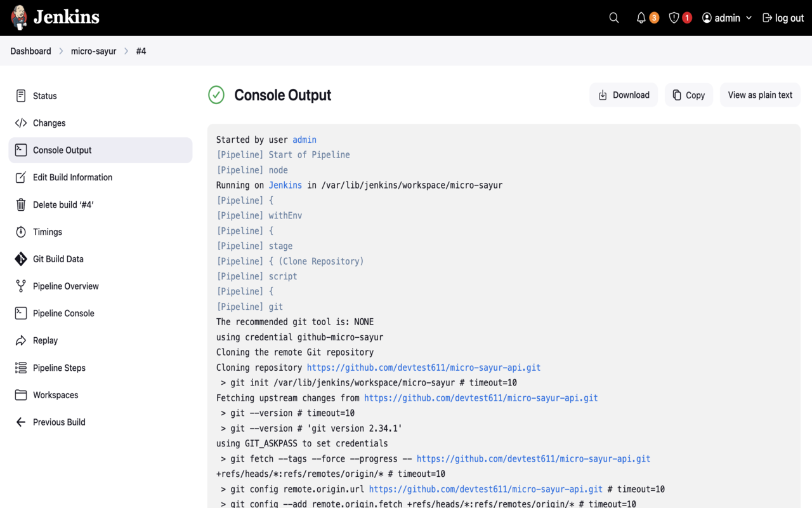Click the Status document icon
Screen dimensions: 812x508
(x=21, y=96)
